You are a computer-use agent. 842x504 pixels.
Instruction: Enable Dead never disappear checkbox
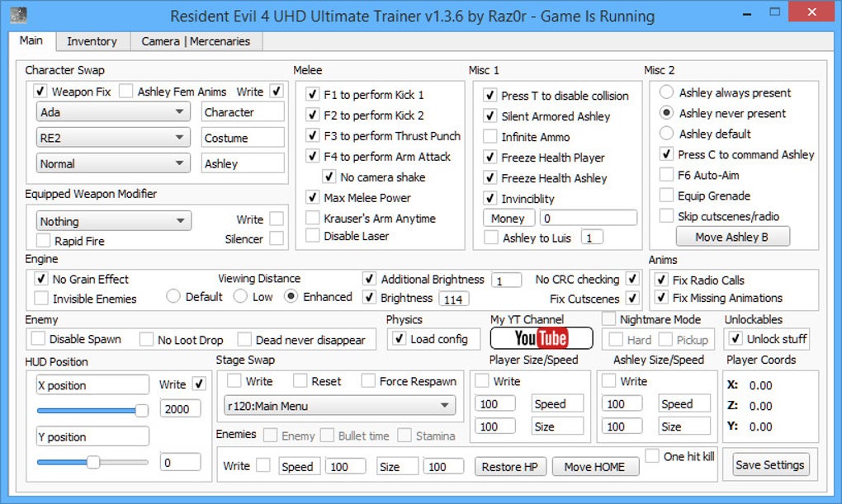coord(244,339)
